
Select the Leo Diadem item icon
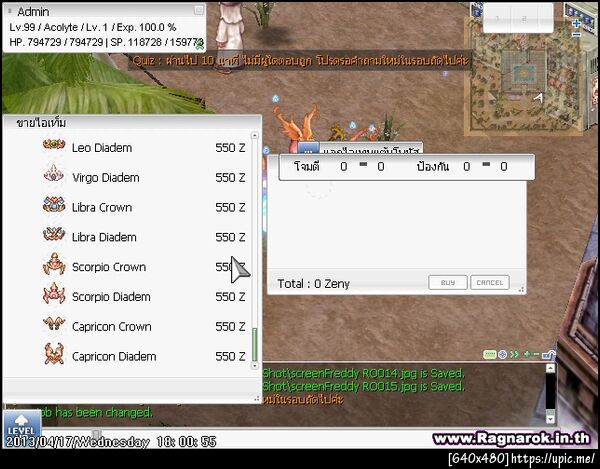click(54, 145)
